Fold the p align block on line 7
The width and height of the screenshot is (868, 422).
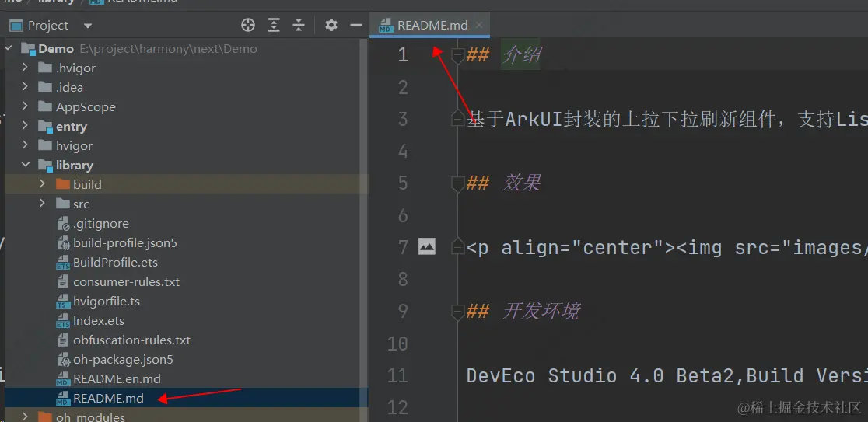click(x=457, y=246)
